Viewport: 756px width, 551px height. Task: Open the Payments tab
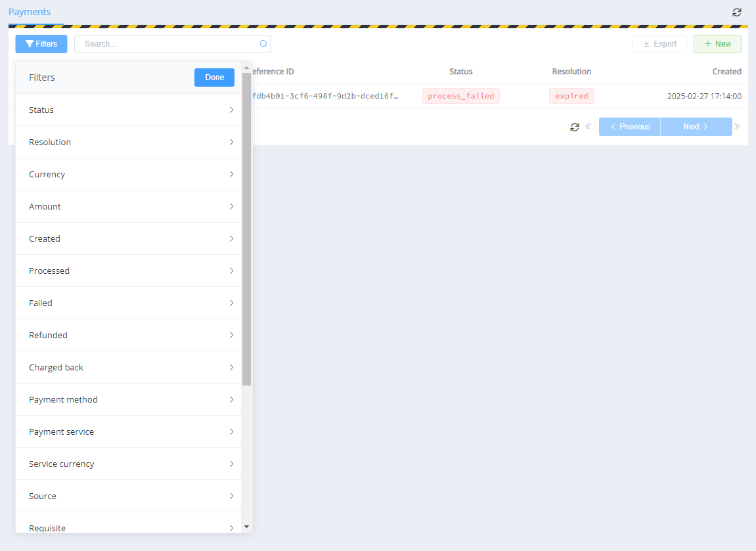pos(30,12)
